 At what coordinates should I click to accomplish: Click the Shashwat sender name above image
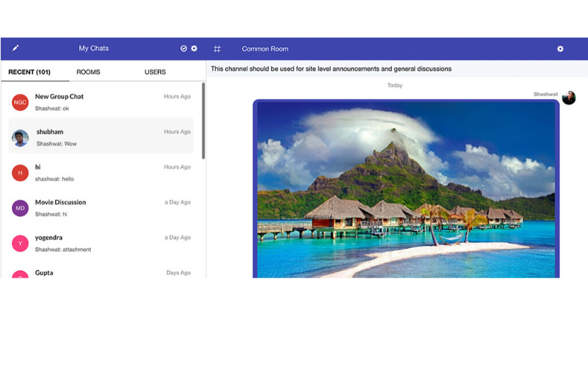546,94
